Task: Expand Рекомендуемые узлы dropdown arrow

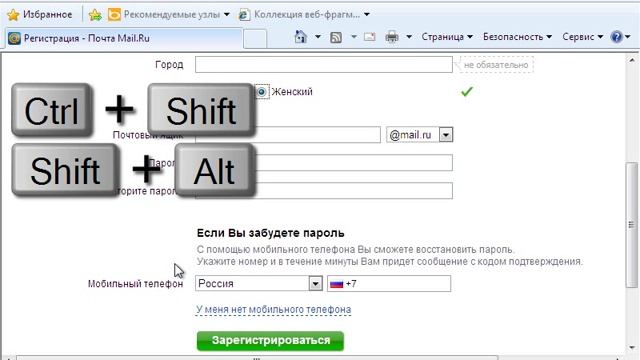Action: click(x=227, y=15)
